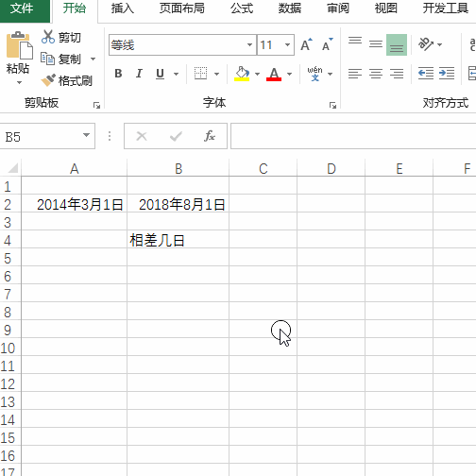Screen dimensions: 476x476
Task: Toggle Bold formatting
Action: click(x=118, y=74)
